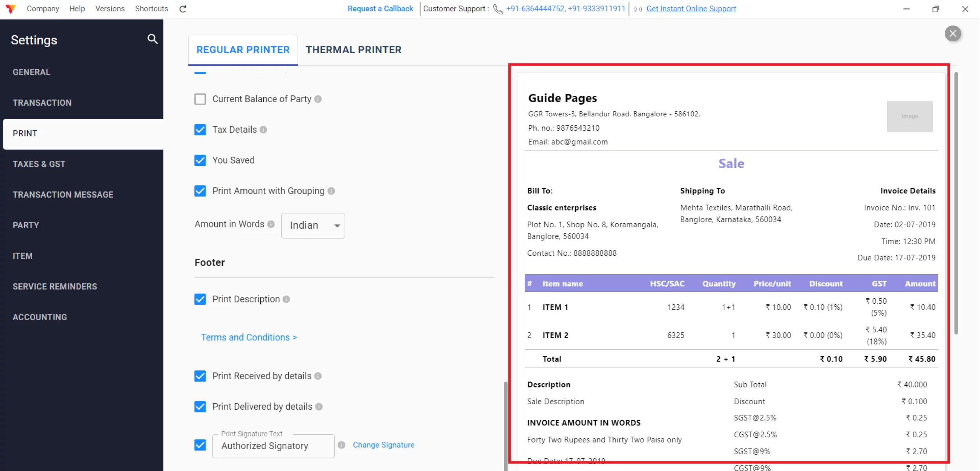Click info icon next to Amount in Words
The width and height of the screenshot is (980, 471).
tap(271, 224)
